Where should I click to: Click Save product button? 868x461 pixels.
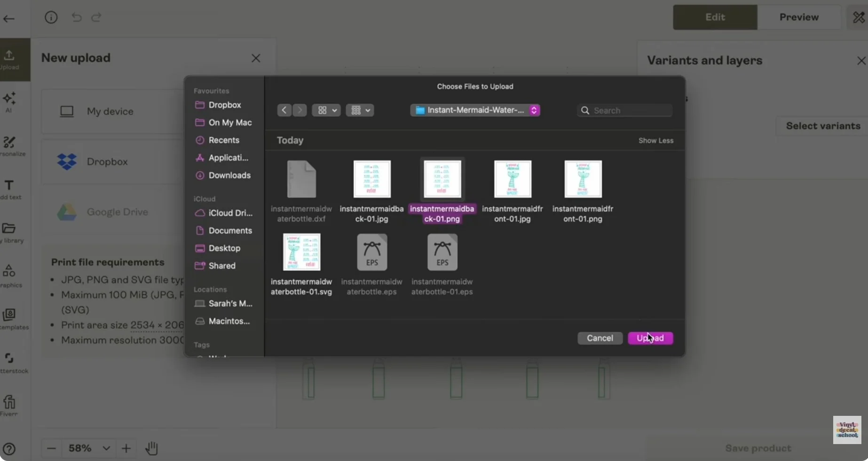tap(758, 448)
